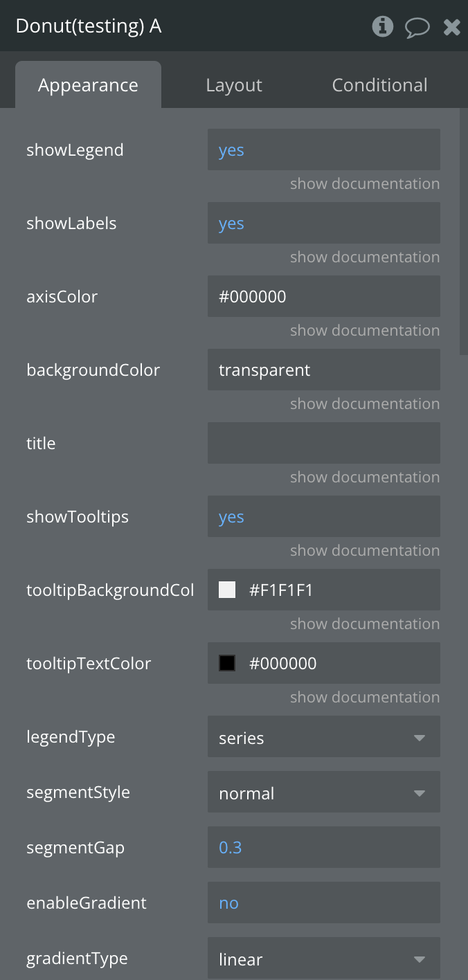Open the comments speech bubble icon
468x980 pixels.
417,27
